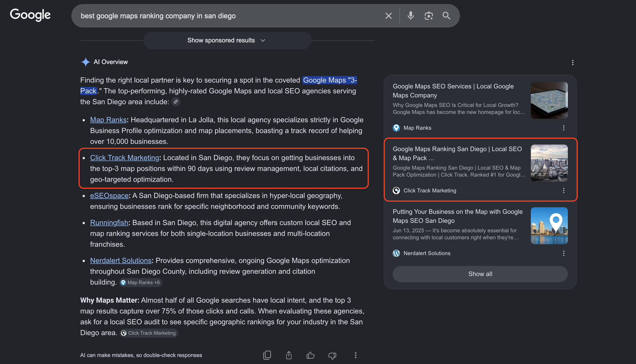This screenshot has height=364, width=636.
Task: Click the Click Track Marketing source chip
Action: [149, 333]
